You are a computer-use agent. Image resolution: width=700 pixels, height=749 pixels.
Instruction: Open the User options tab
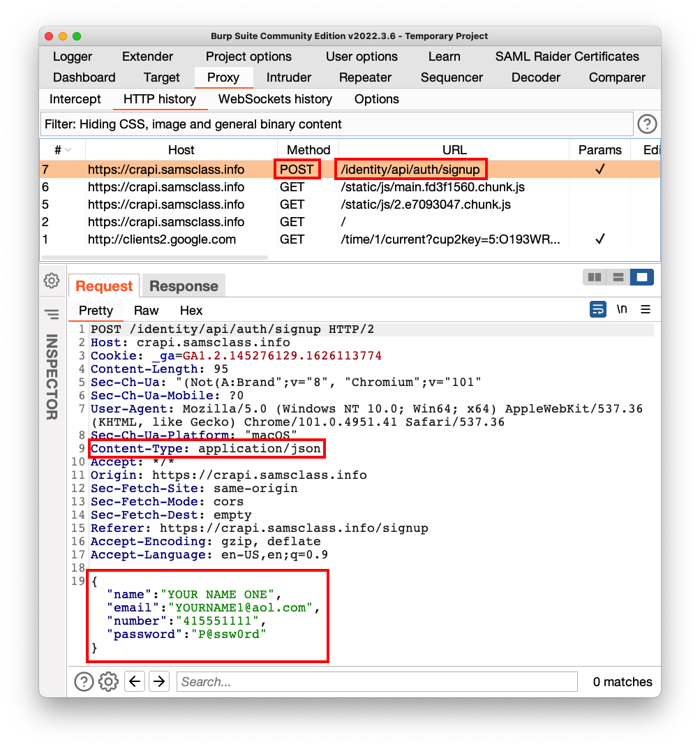pyautogui.click(x=362, y=57)
